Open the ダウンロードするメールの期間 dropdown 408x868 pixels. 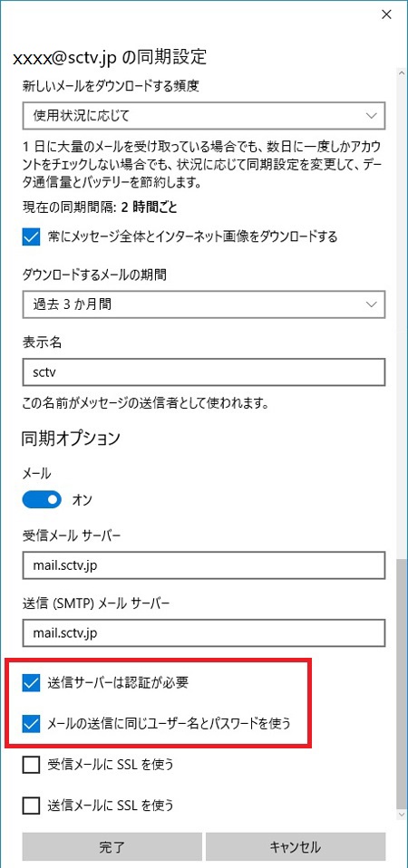pos(204,304)
